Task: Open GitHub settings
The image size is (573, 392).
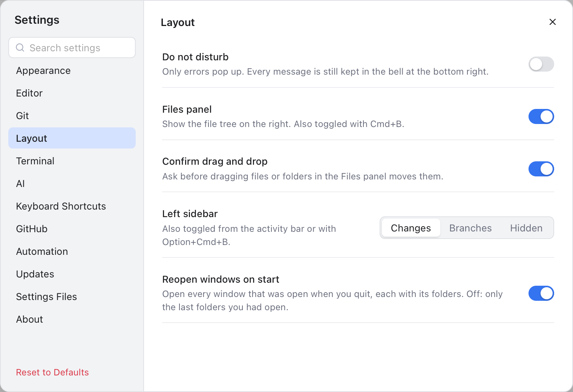Action: coord(72,229)
